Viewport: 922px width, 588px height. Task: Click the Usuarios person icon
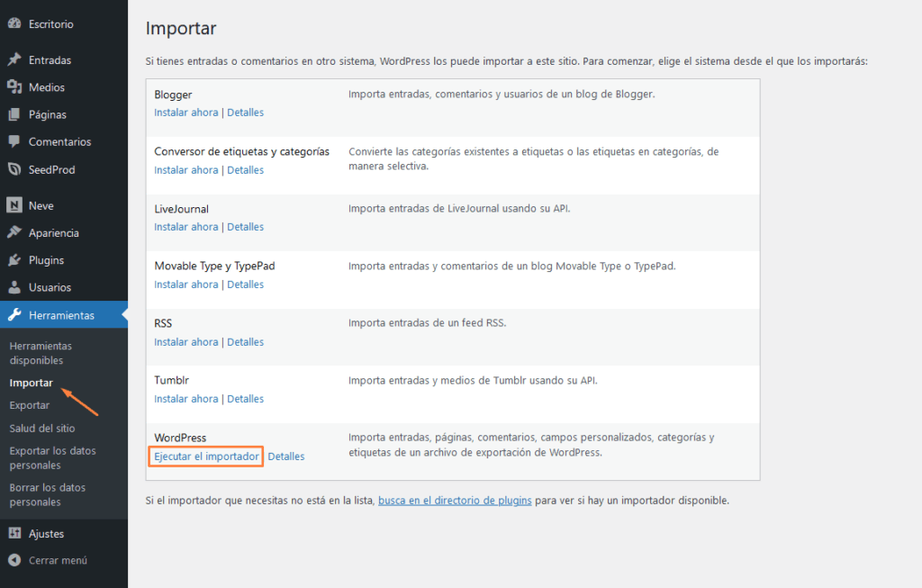[14, 287]
